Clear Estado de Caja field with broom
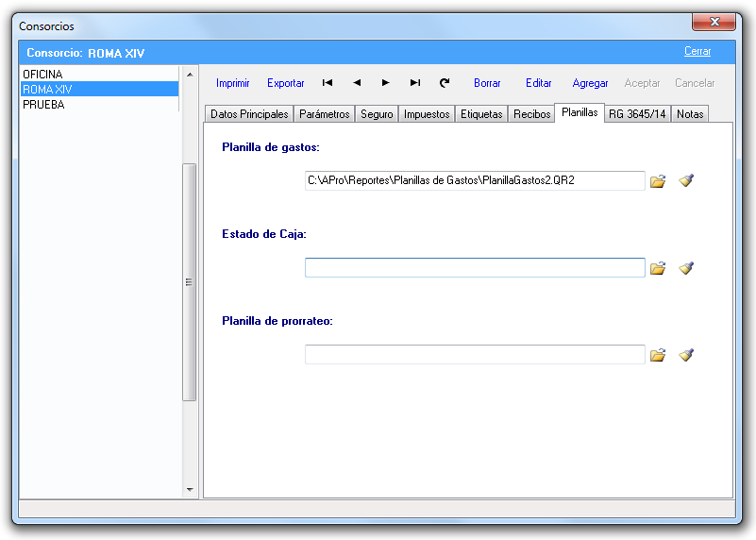This screenshot has height=540, width=756. click(x=686, y=268)
